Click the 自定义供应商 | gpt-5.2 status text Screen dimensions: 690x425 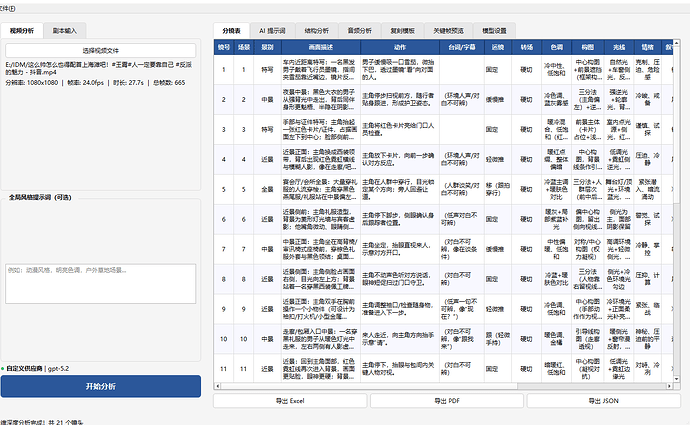click(x=37, y=369)
